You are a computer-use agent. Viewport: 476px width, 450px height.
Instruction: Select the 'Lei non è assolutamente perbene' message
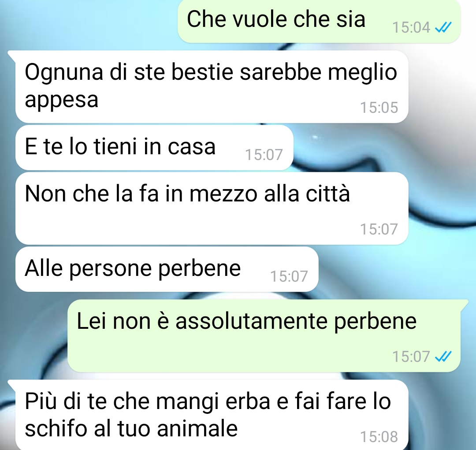(x=264, y=335)
